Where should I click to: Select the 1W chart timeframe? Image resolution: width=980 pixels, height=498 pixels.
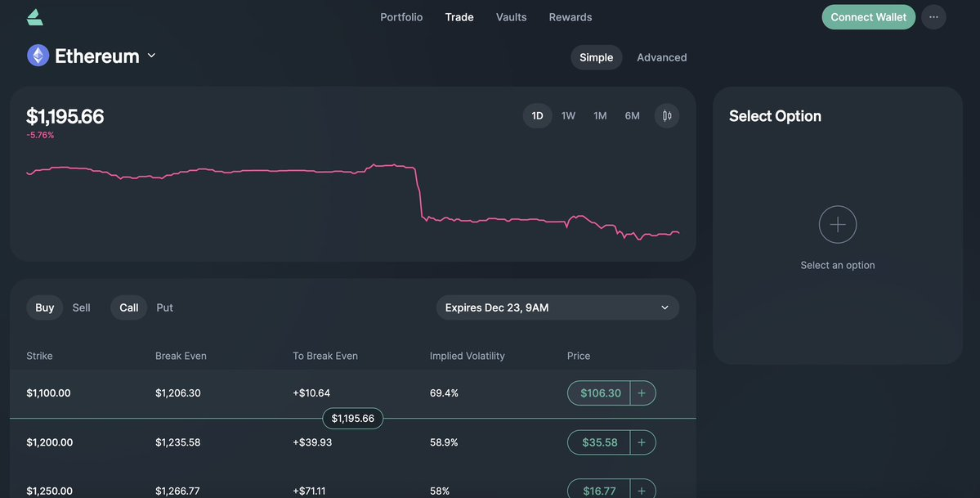pyautogui.click(x=568, y=115)
